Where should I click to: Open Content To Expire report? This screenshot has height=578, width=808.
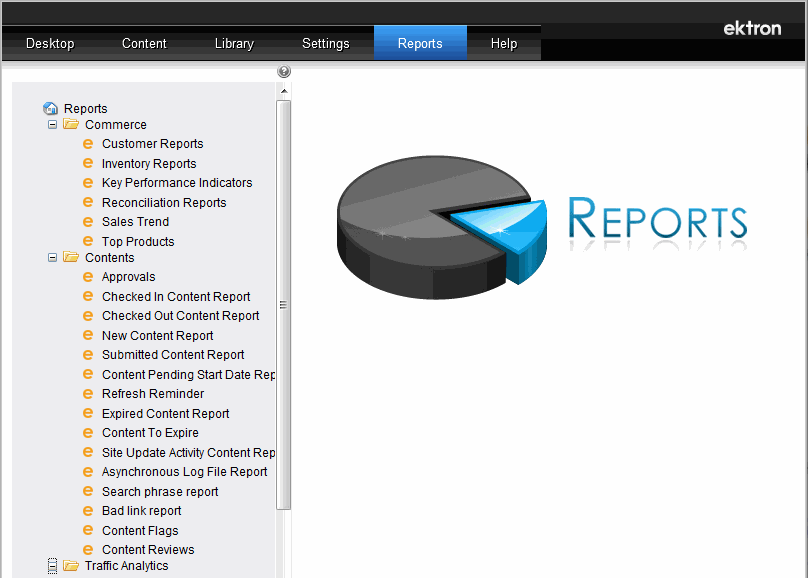[150, 433]
